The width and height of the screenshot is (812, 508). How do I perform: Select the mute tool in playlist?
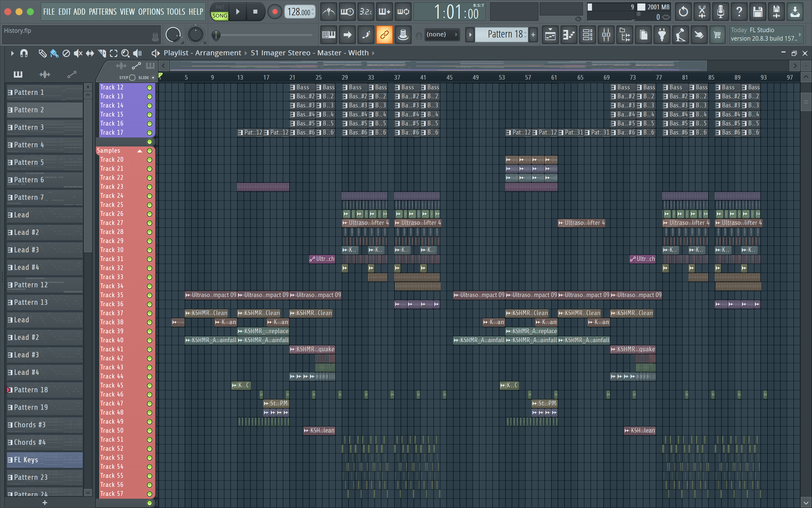pyautogui.click(x=78, y=53)
